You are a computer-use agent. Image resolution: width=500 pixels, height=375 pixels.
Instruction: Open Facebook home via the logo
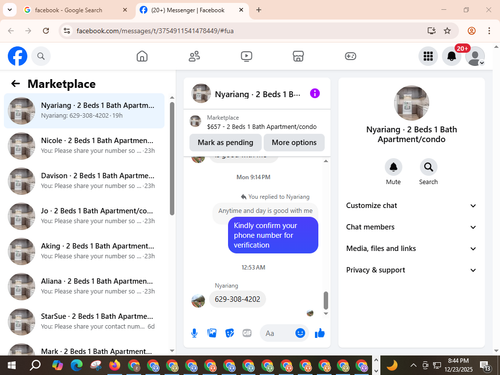17,56
